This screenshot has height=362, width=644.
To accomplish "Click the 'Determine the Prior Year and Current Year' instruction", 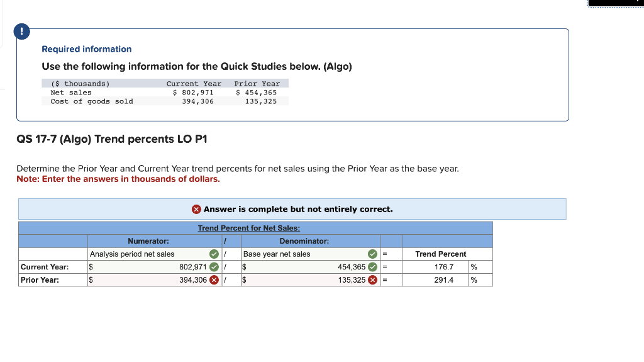I will (x=238, y=169).
